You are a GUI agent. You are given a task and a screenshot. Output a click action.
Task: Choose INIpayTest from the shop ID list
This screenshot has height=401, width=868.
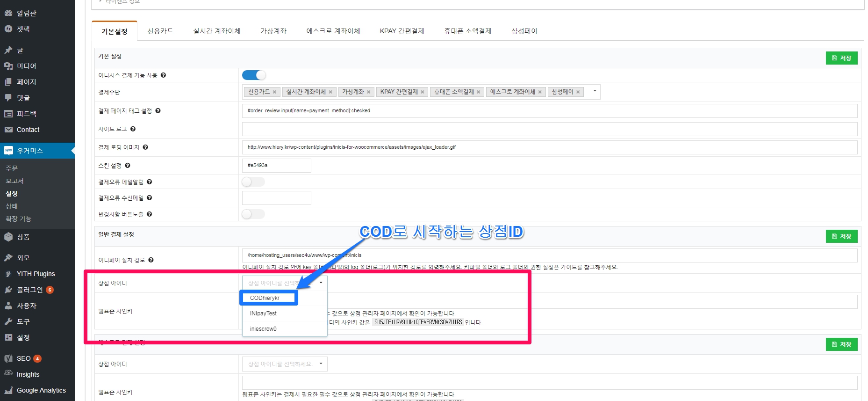click(x=284, y=314)
